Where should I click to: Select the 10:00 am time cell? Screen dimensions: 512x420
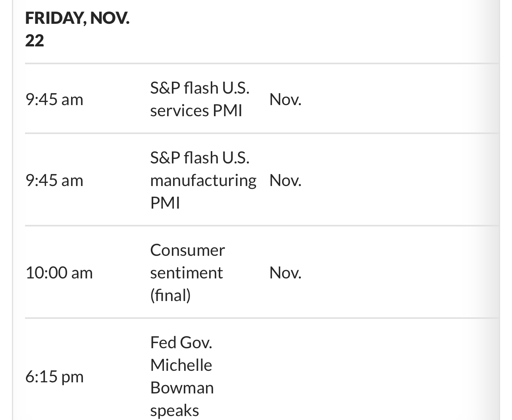59,272
